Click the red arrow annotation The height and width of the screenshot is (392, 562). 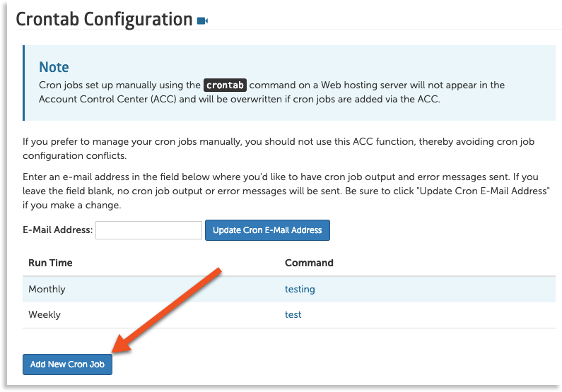click(x=170, y=307)
